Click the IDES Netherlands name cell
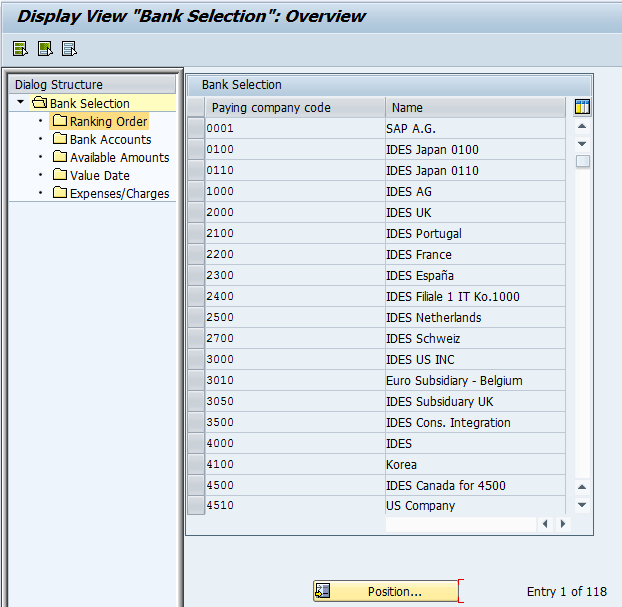622x607 pixels. tap(433, 318)
